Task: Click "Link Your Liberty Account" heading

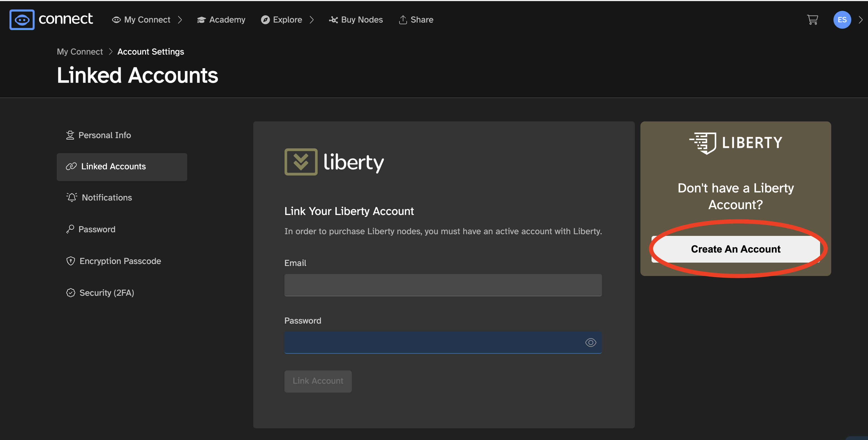Action: [x=349, y=211]
